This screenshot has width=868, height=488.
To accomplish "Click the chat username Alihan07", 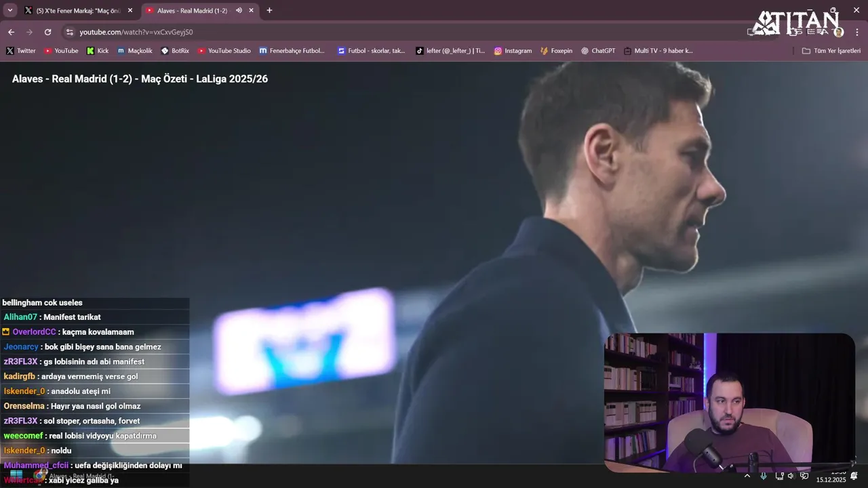I will pos(20,317).
